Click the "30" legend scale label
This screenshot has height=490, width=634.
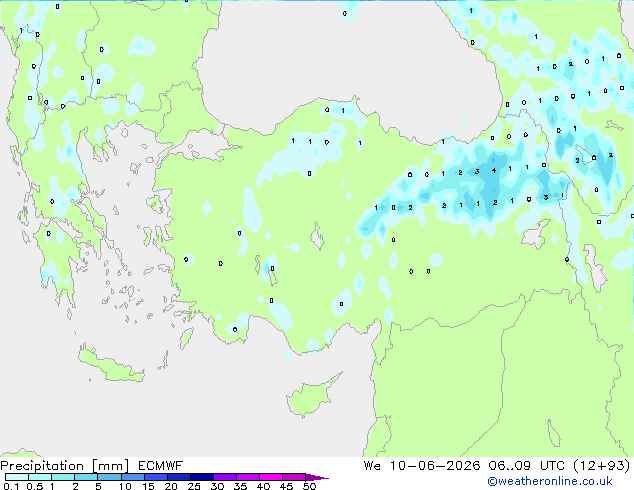tap(217, 486)
